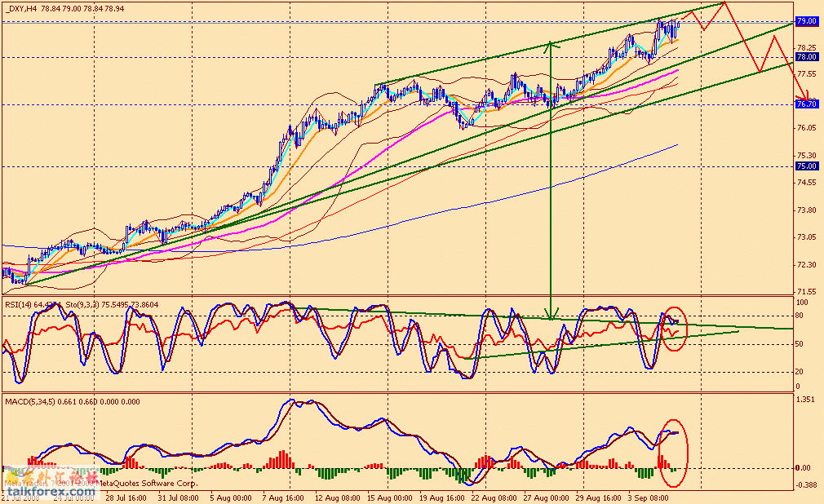Click the 1.351 MACD scale value
Viewport: 824px width, 504px height.
(x=807, y=400)
